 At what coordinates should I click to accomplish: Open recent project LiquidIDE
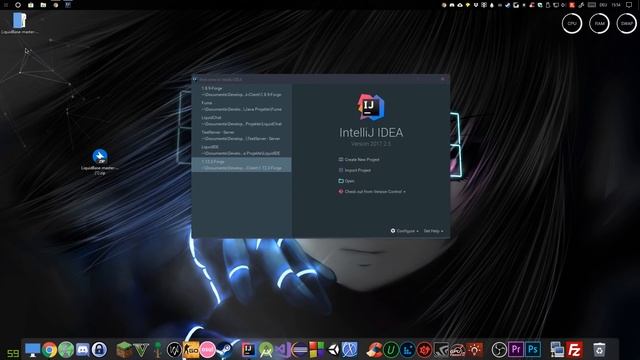coord(241,150)
